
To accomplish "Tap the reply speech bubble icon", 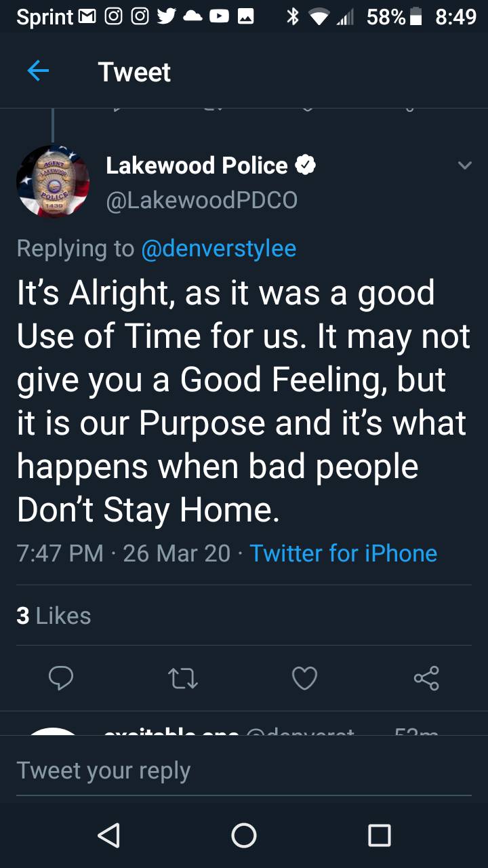I will (60, 678).
